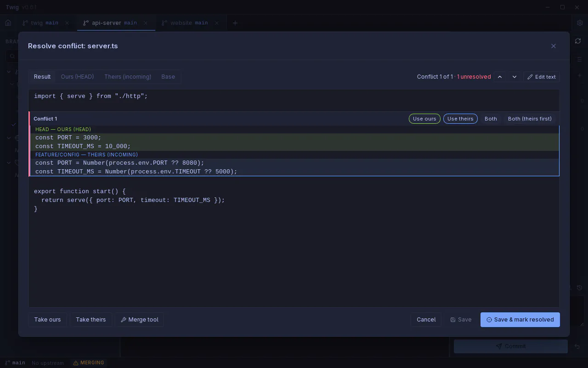Open the Ours (HEAD) tab
The image size is (588, 368).
77,77
